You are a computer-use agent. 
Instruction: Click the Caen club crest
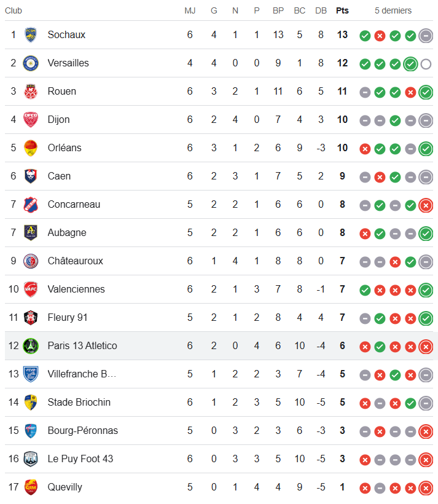31,176
